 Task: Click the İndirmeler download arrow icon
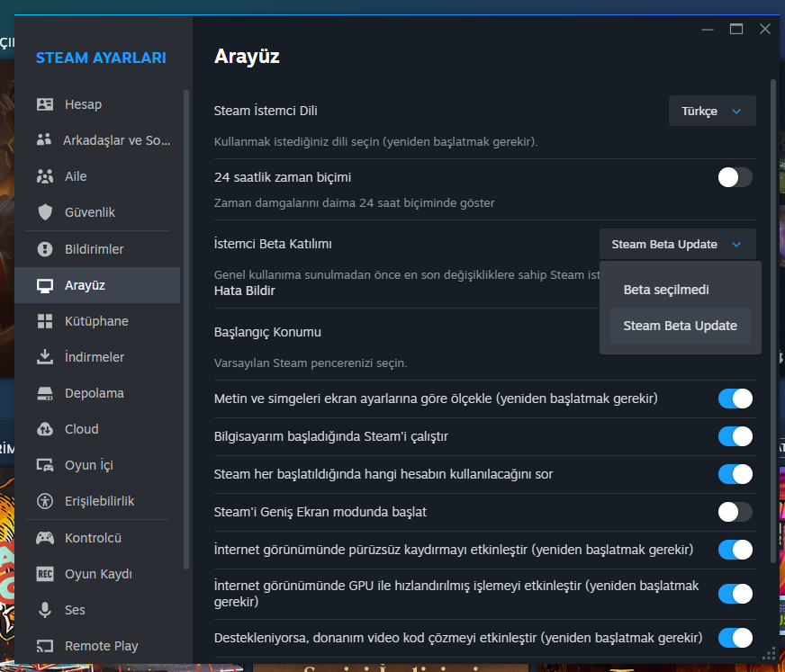point(44,357)
